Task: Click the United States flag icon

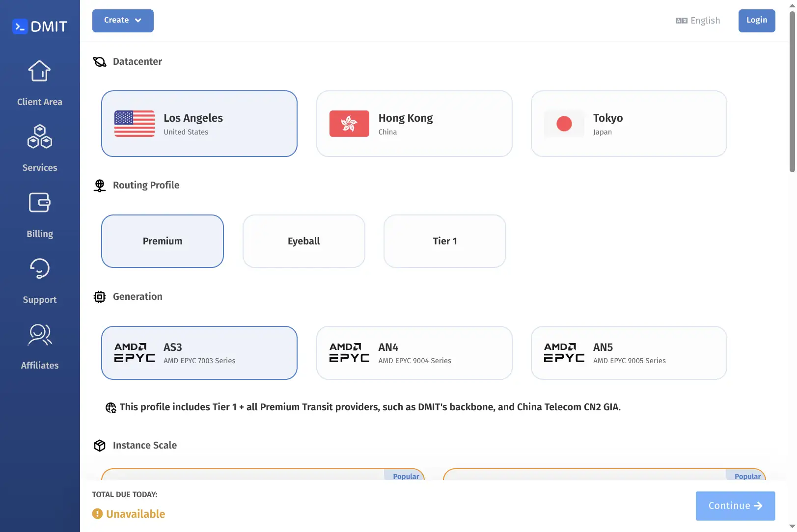Action: 135,124
